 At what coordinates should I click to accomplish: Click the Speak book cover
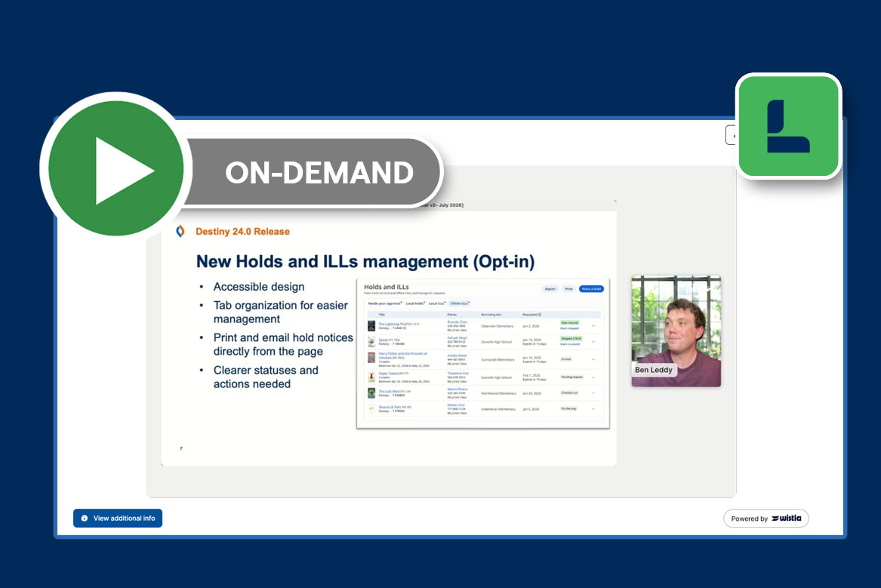coord(371,342)
